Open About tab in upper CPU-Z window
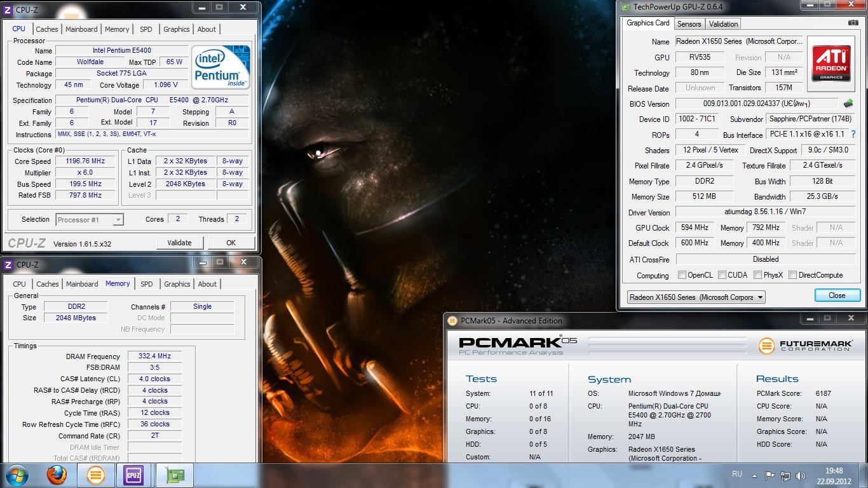The image size is (868, 488). 207,29
